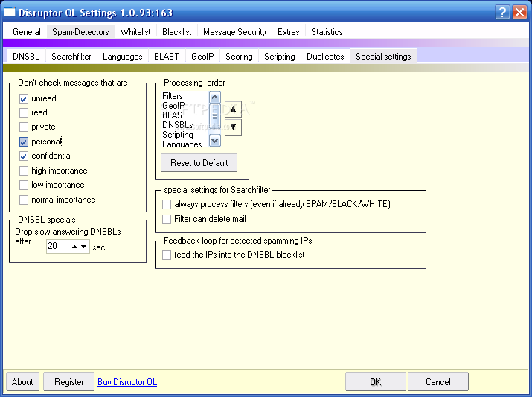This screenshot has height=397, width=532.
Task: Click the processing order scrollbar thumb
Action: click(x=215, y=116)
